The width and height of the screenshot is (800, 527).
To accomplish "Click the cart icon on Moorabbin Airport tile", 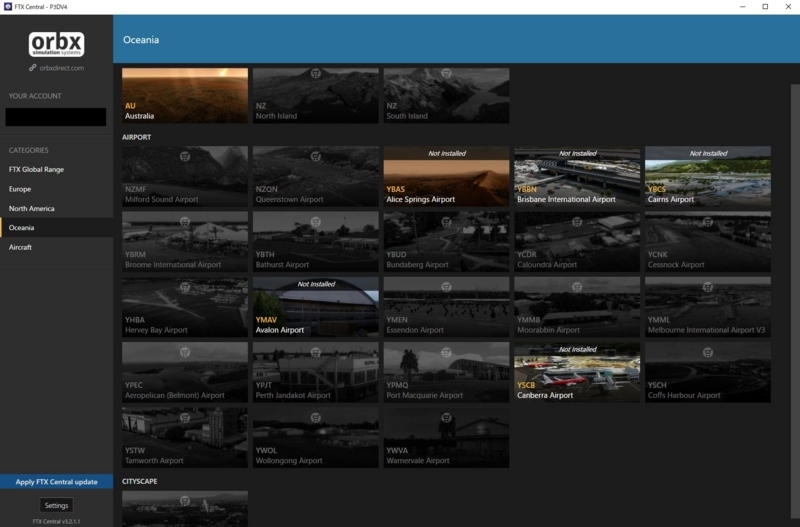I will coord(577,287).
